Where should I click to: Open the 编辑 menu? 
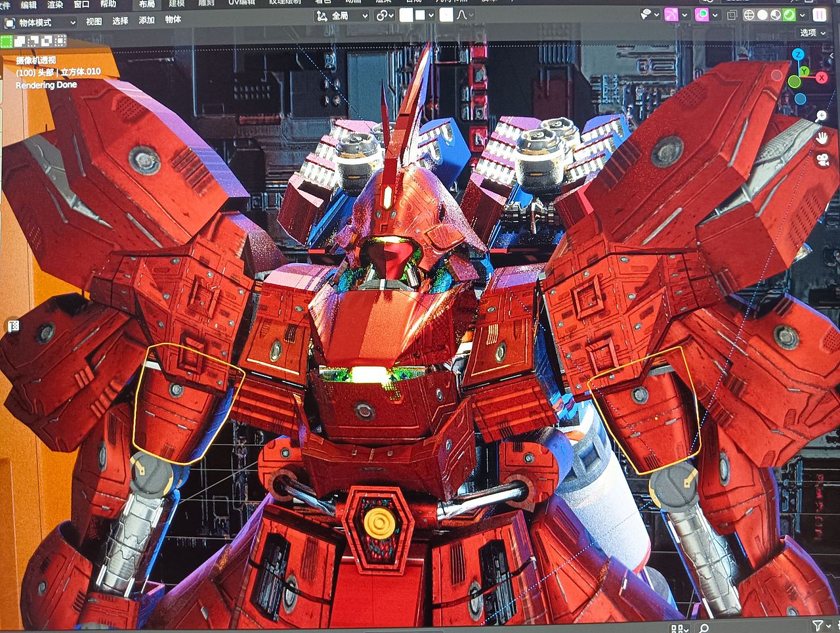29,4
